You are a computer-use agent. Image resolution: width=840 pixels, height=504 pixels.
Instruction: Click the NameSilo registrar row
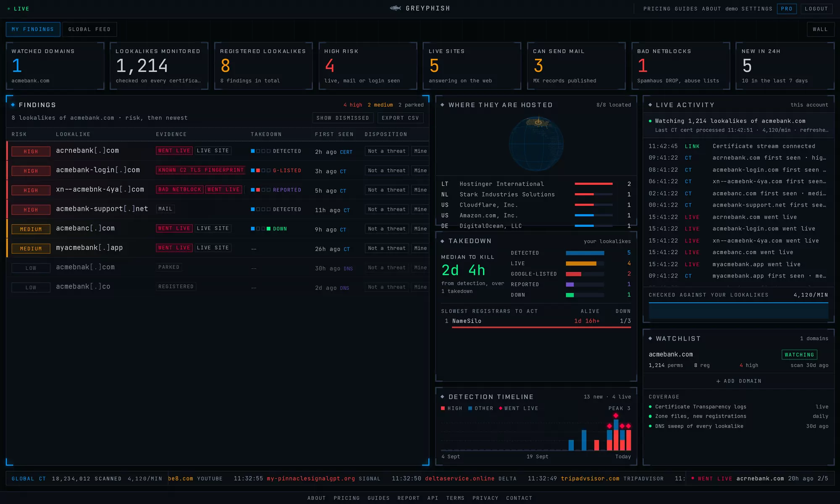point(536,321)
